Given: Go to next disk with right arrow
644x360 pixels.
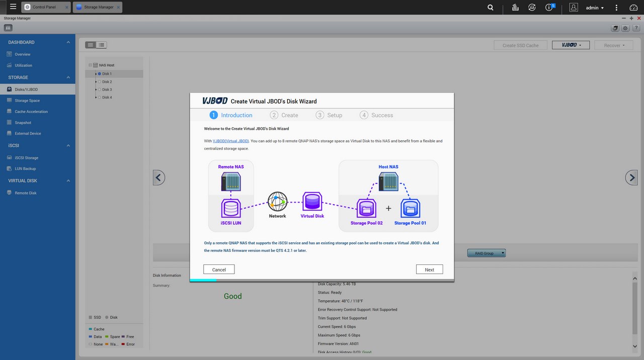Looking at the screenshot, I should (x=631, y=177).
